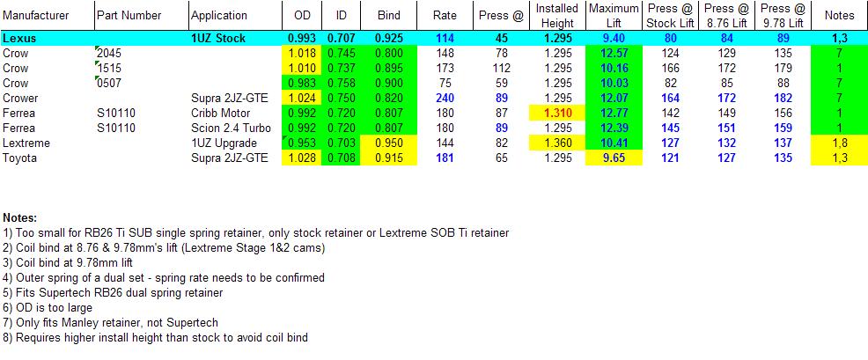
Task: Select the Part Number column header
Action: (141, 16)
